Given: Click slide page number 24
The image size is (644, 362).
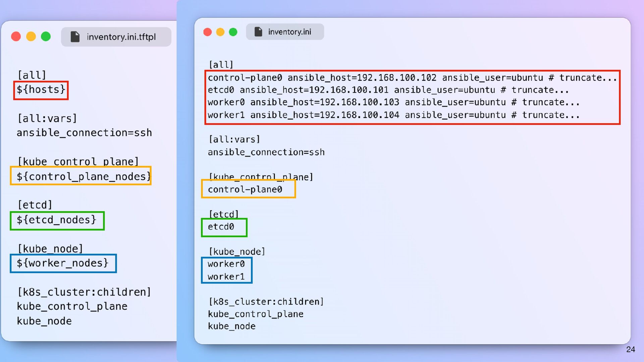Looking at the screenshot, I should click(x=631, y=349).
